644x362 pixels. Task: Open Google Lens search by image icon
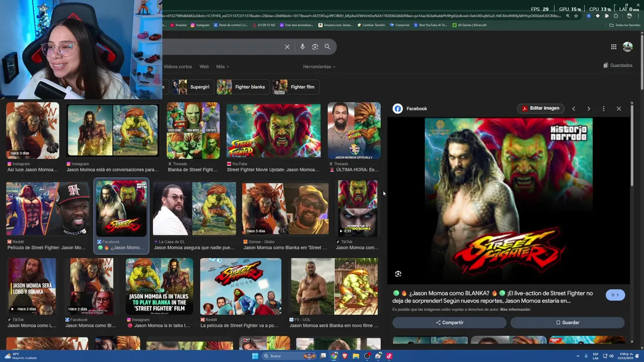[x=315, y=47]
